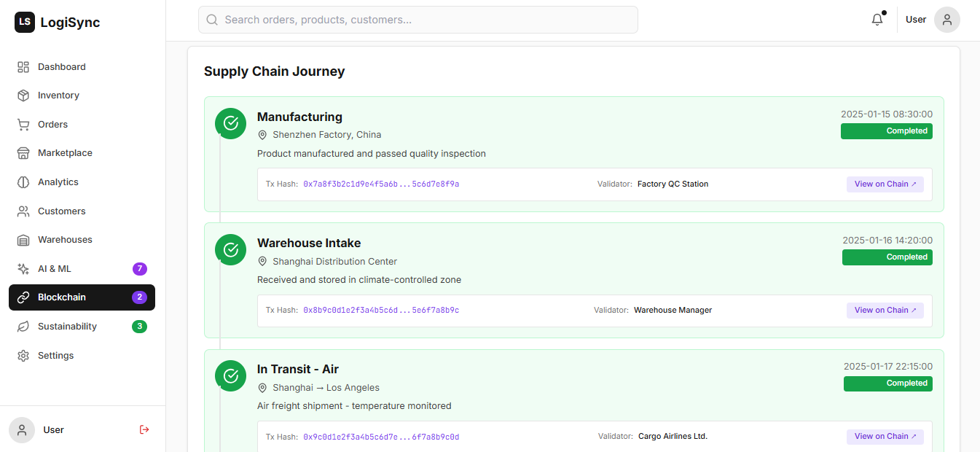
Task: Open Dashboard menu item
Action: click(x=82, y=67)
